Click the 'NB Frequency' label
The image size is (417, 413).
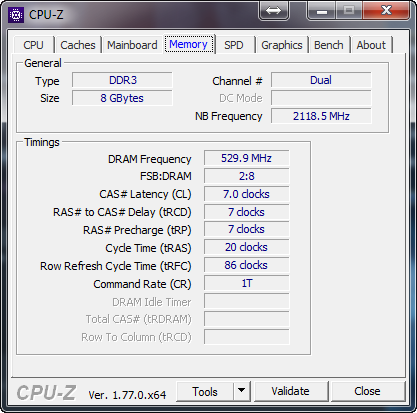click(x=229, y=116)
